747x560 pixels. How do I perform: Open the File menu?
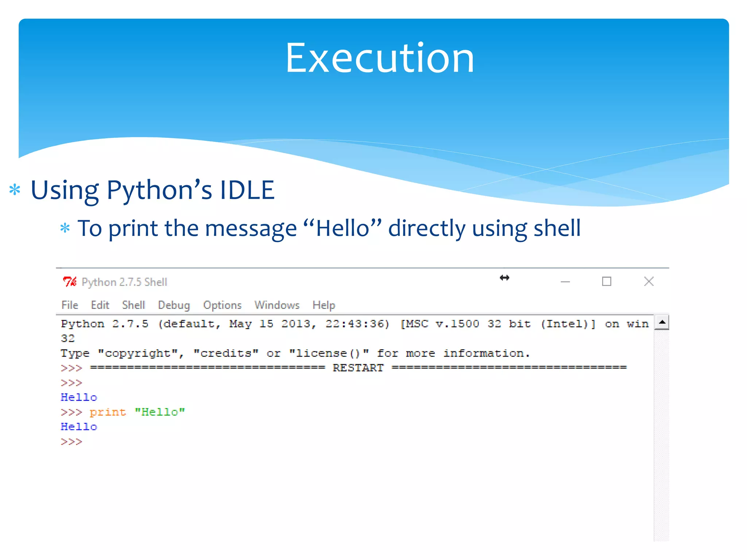[70, 305]
